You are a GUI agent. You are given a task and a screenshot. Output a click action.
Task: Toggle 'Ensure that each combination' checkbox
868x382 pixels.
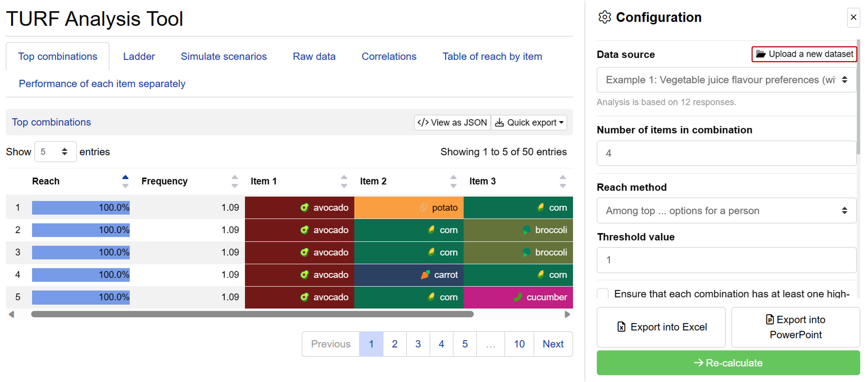click(602, 294)
